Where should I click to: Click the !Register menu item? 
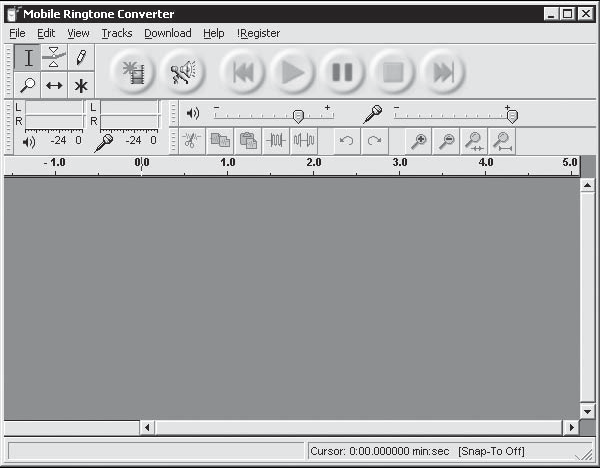pyautogui.click(x=258, y=33)
